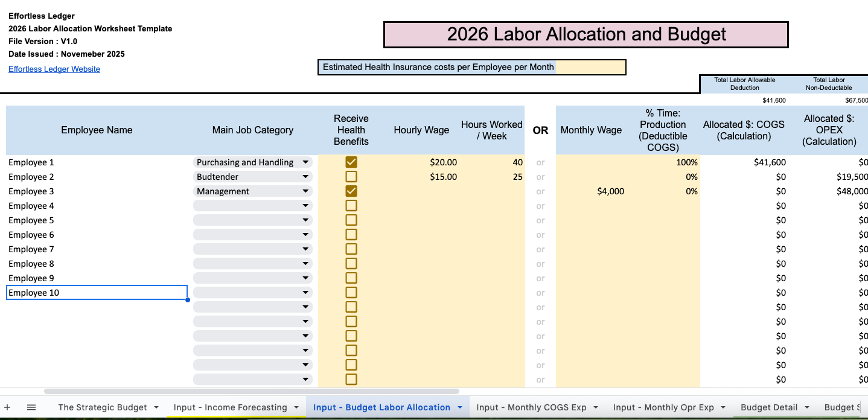The image size is (868, 420).
Task: Select Input - Budget Labor Allocation sheet tab
Action: (x=381, y=407)
